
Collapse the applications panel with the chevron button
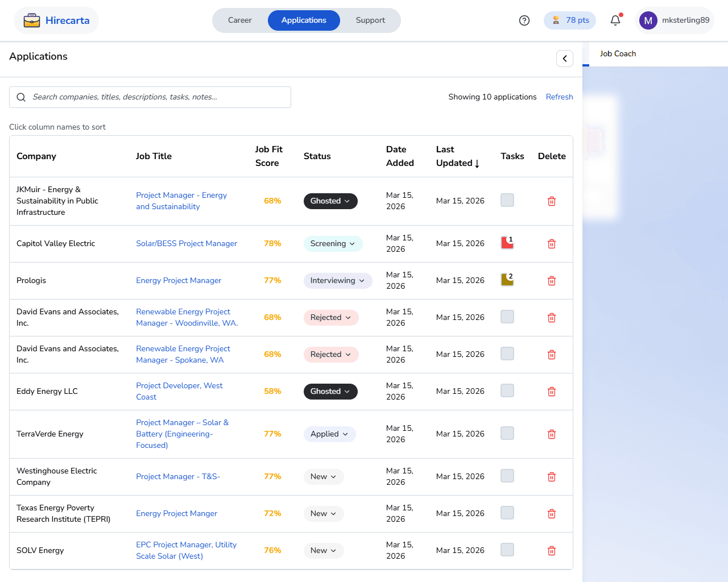point(564,59)
